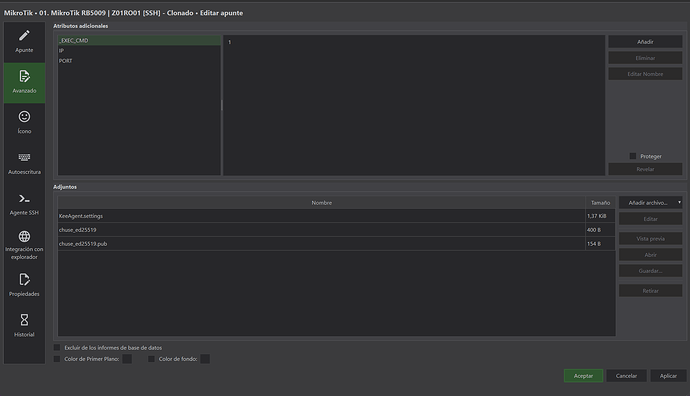Image resolution: width=690 pixels, height=396 pixels.
Task: Click the Guardar... attachment button
Action: [x=650, y=271]
